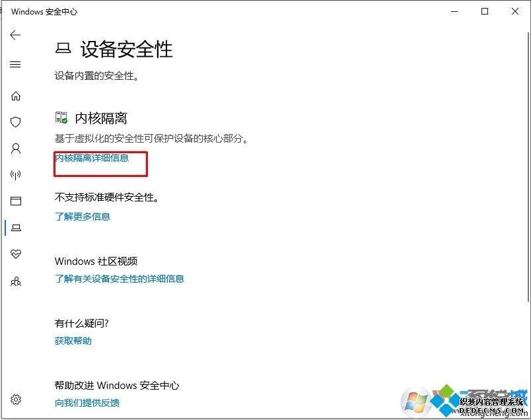Open Virus & threat protection shield icon

(16, 122)
